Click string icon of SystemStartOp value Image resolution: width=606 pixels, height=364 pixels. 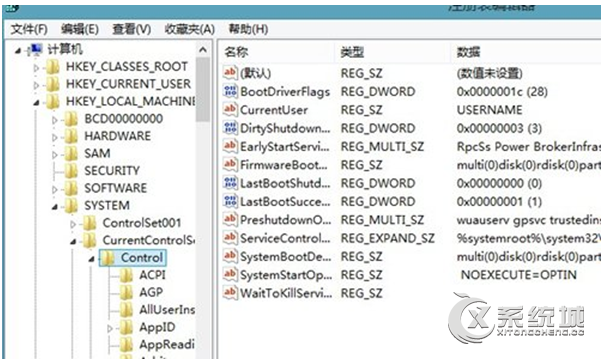[x=230, y=274]
